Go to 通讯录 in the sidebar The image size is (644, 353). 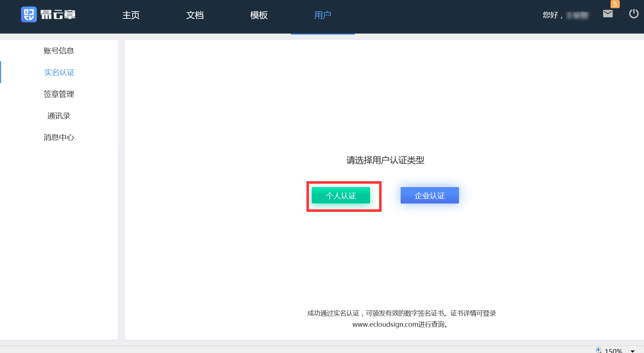point(59,116)
